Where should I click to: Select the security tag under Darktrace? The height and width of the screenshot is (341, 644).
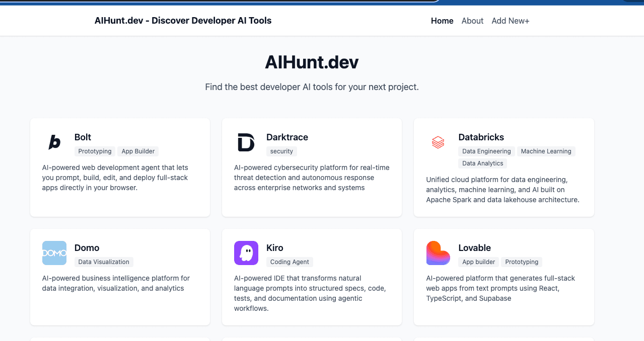click(x=281, y=151)
